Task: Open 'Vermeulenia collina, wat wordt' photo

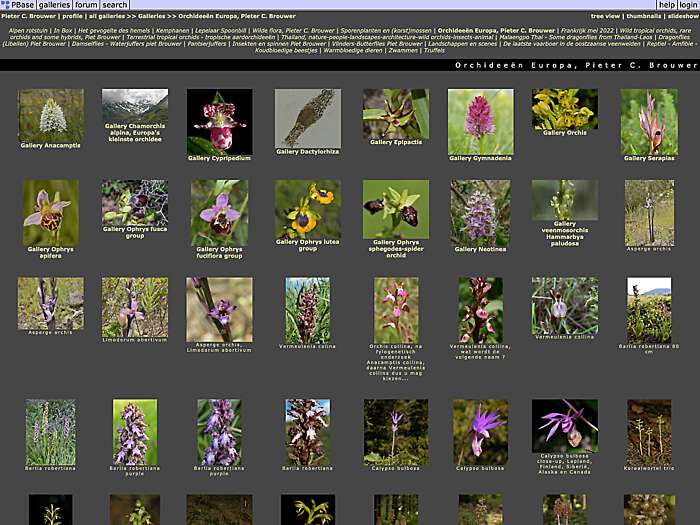Action: (x=480, y=310)
